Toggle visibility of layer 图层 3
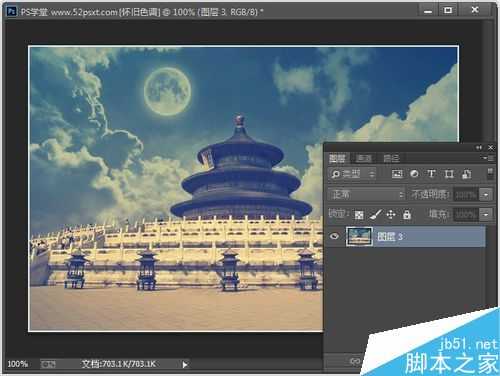Image resolution: width=500 pixels, height=376 pixels. 334,236
